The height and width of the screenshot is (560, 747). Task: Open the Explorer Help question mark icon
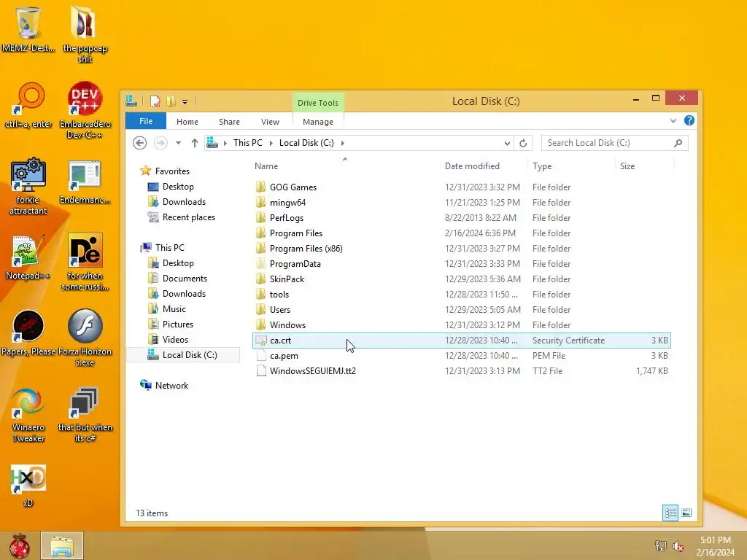(x=689, y=120)
